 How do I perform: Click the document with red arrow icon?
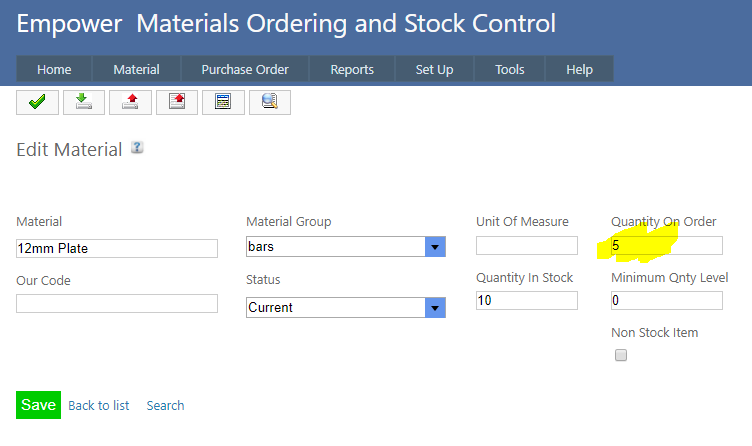[x=176, y=102]
